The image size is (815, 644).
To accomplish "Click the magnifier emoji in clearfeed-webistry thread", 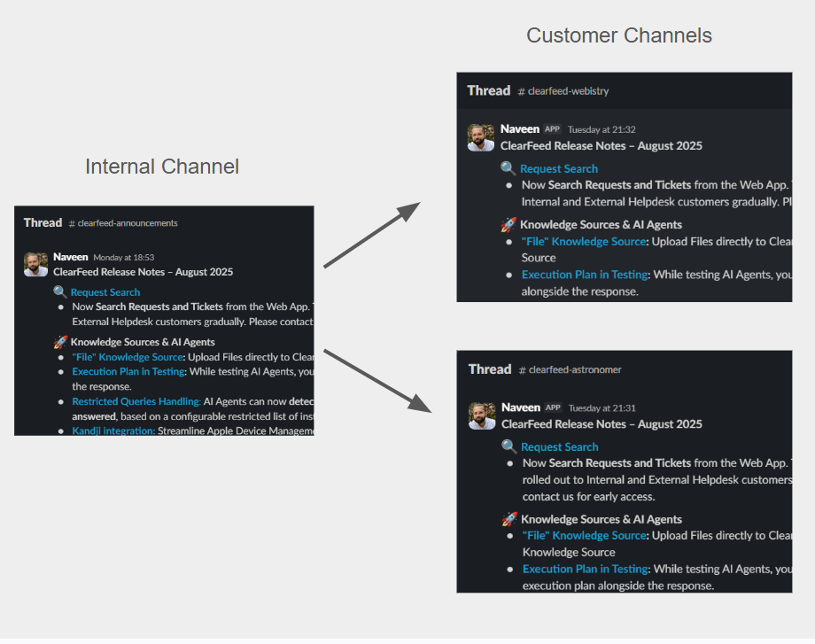I will [x=508, y=168].
